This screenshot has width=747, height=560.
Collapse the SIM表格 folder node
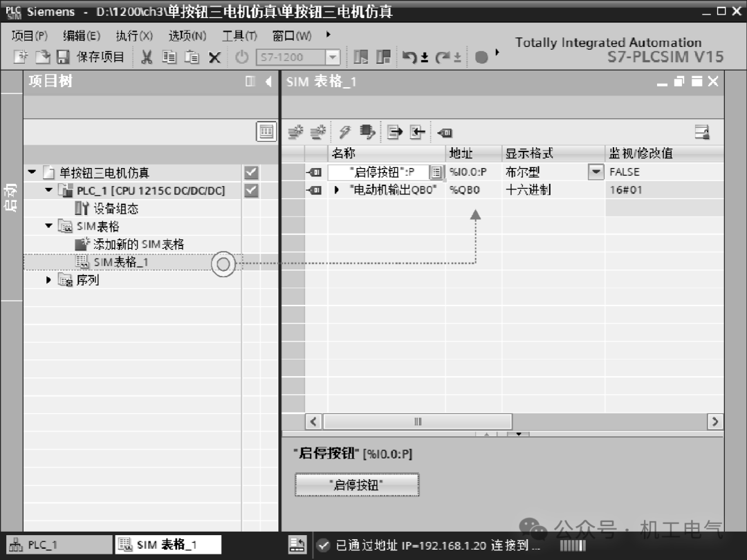48,225
